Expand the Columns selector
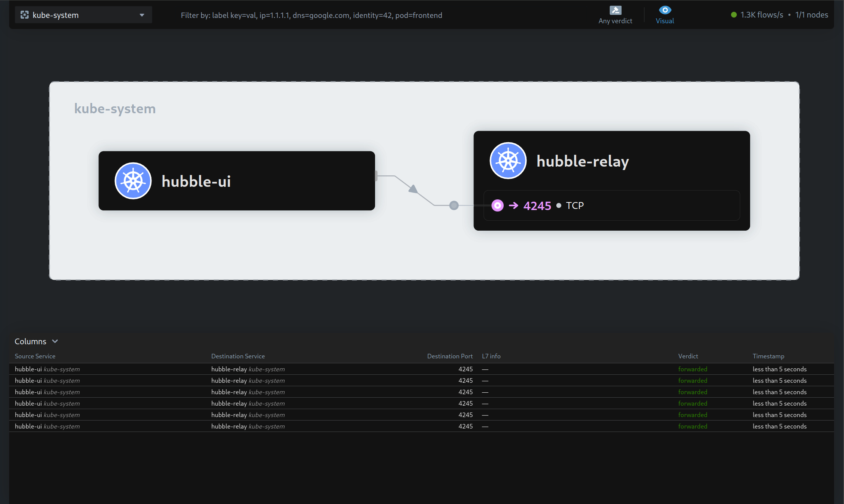Screen dimensions: 844x504 36,341
